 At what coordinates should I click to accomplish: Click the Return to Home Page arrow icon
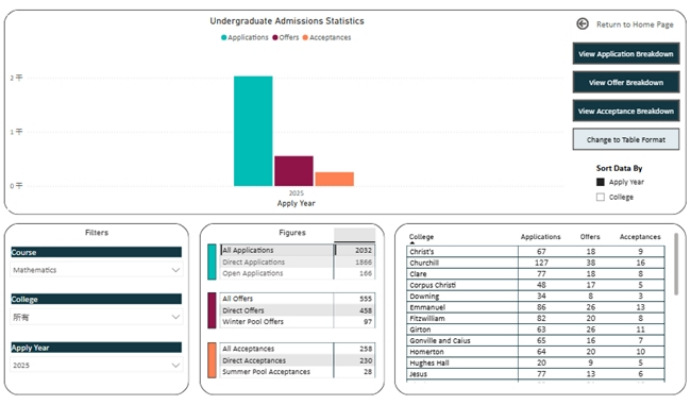(583, 24)
